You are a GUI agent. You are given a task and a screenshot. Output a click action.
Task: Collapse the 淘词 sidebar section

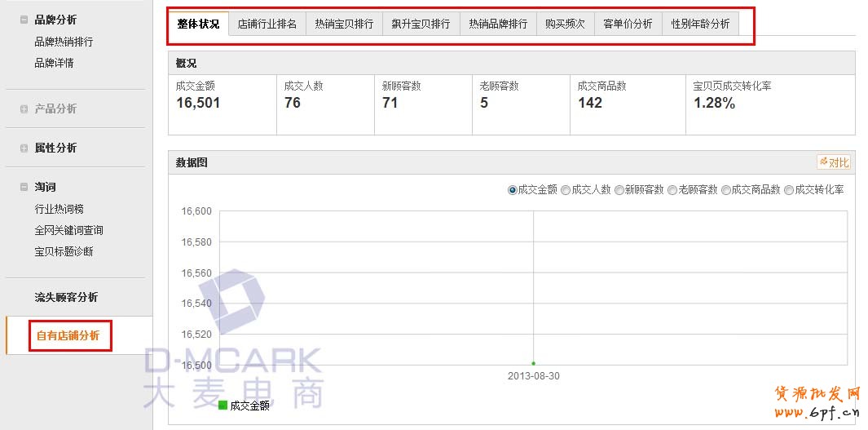click(24, 188)
